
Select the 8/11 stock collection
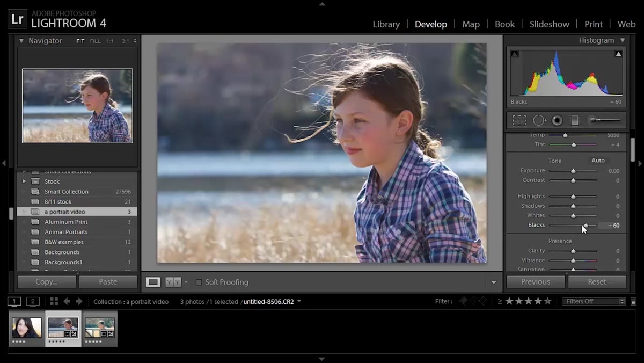point(77,202)
